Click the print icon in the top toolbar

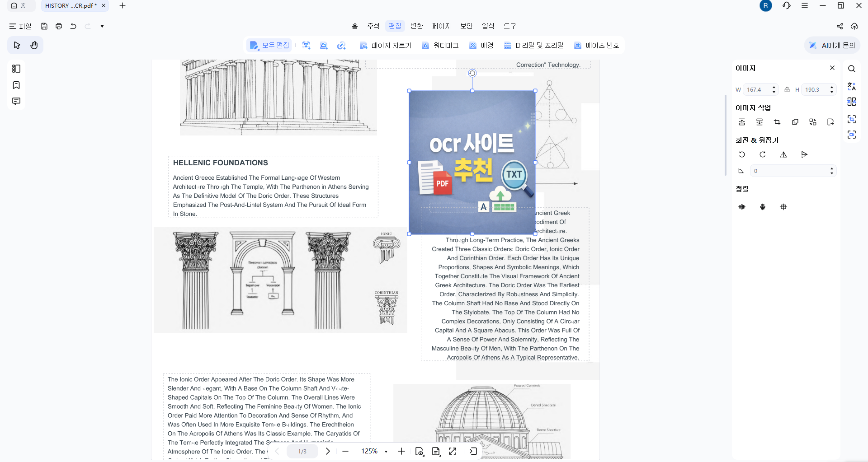tap(59, 26)
